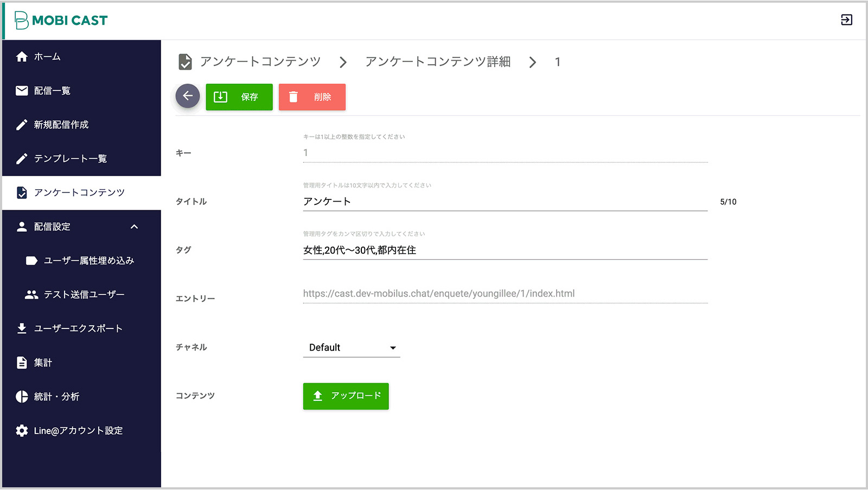Open 配信一覧 in the sidebar
This screenshot has width=868, height=490.
point(81,91)
